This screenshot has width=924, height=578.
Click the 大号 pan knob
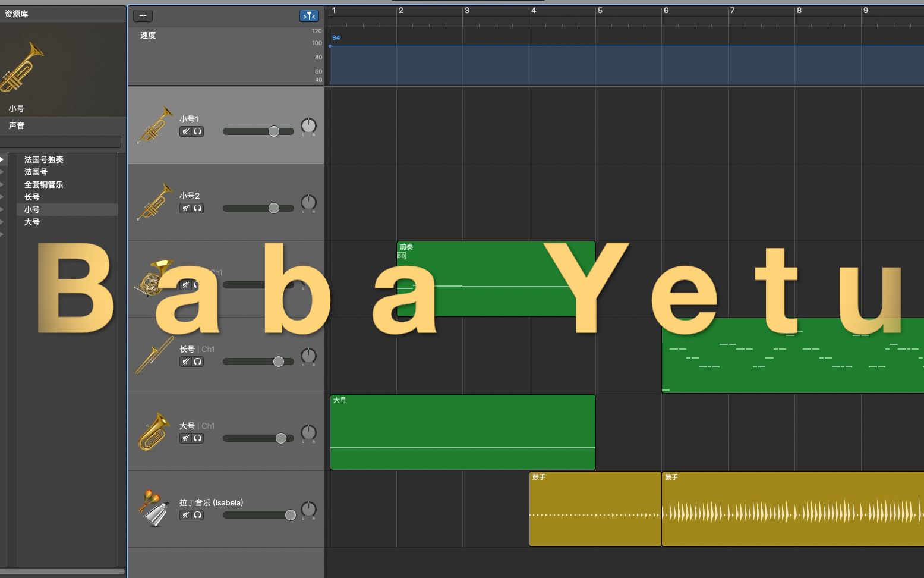click(x=308, y=432)
